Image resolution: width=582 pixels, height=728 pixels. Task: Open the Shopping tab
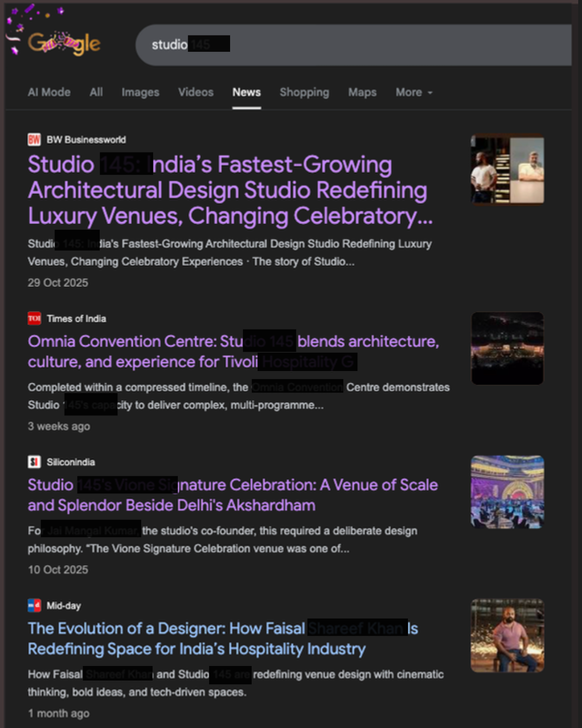click(x=304, y=92)
